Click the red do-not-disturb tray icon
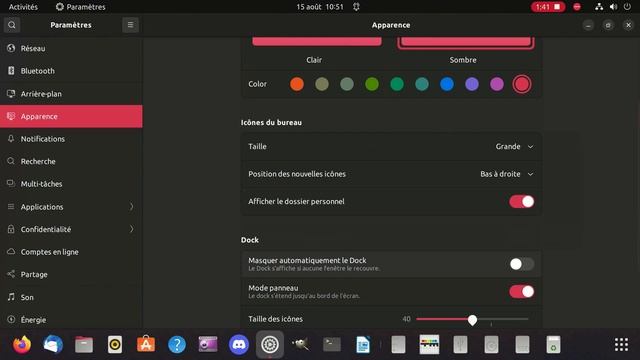The image size is (640, 360). point(577,7)
